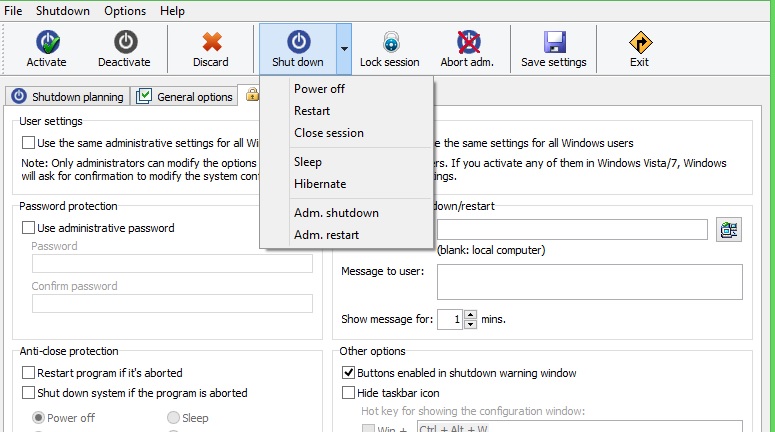This screenshot has width=775, height=432.
Task: Click the Shut down toolbar button
Action: tap(298, 49)
